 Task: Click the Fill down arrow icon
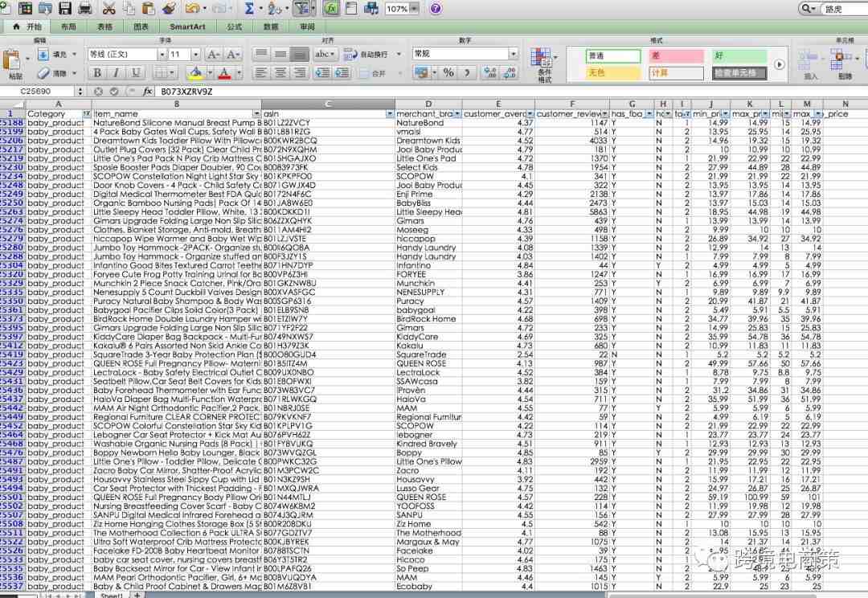pos(43,55)
